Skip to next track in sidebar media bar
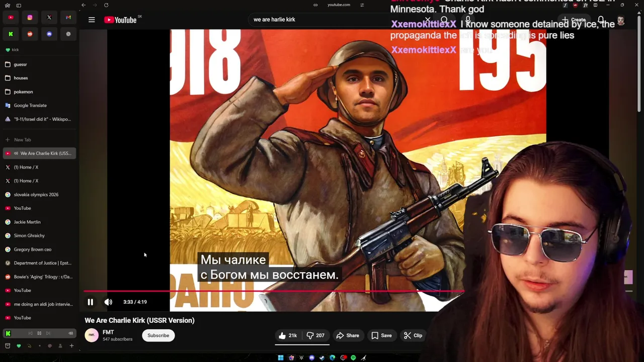The width and height of the screenshot is (644, 362). [x=48, y=333]
